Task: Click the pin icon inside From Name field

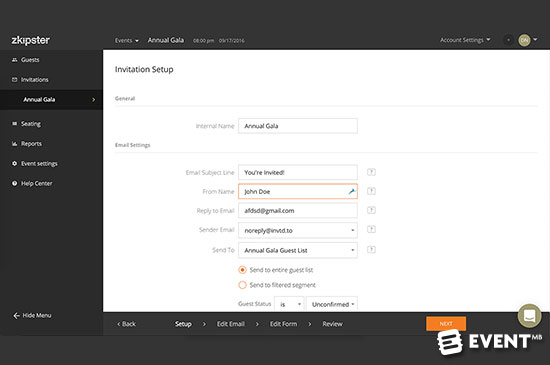Action: point(351,191)
